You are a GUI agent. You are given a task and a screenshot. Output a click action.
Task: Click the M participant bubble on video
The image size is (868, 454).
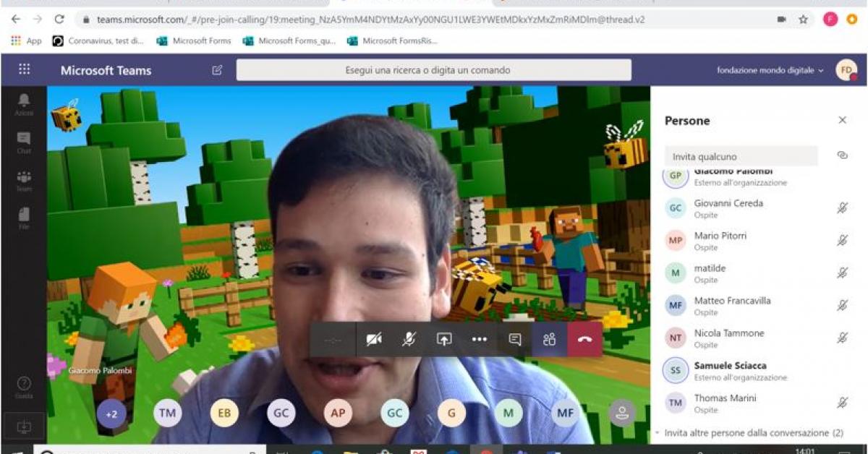coord(509,413)
